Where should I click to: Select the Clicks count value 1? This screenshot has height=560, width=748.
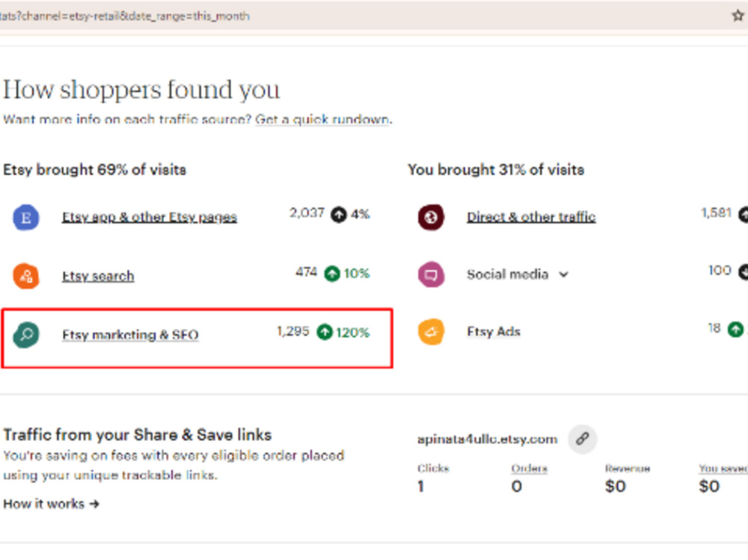click(x=420, y=487)
